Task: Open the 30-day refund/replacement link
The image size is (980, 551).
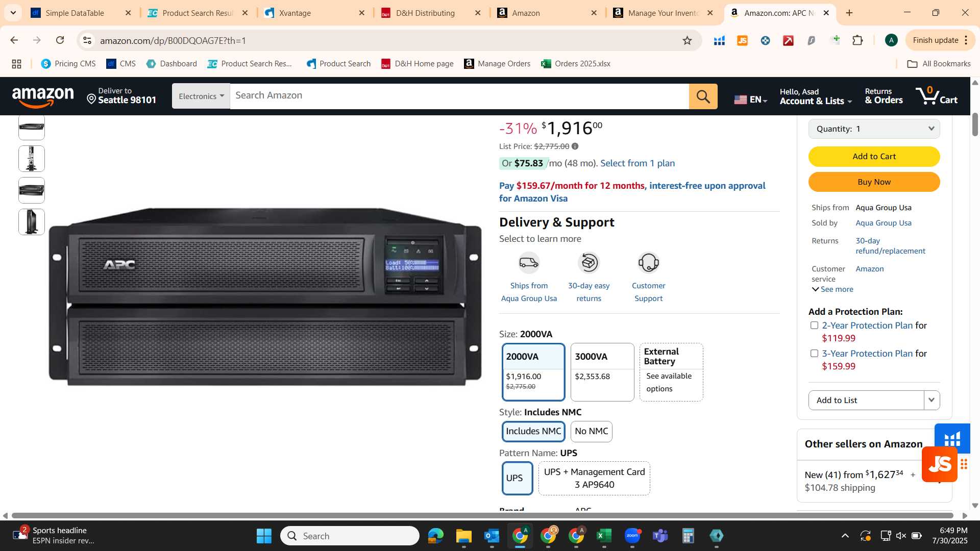Action: pos(890,246)
